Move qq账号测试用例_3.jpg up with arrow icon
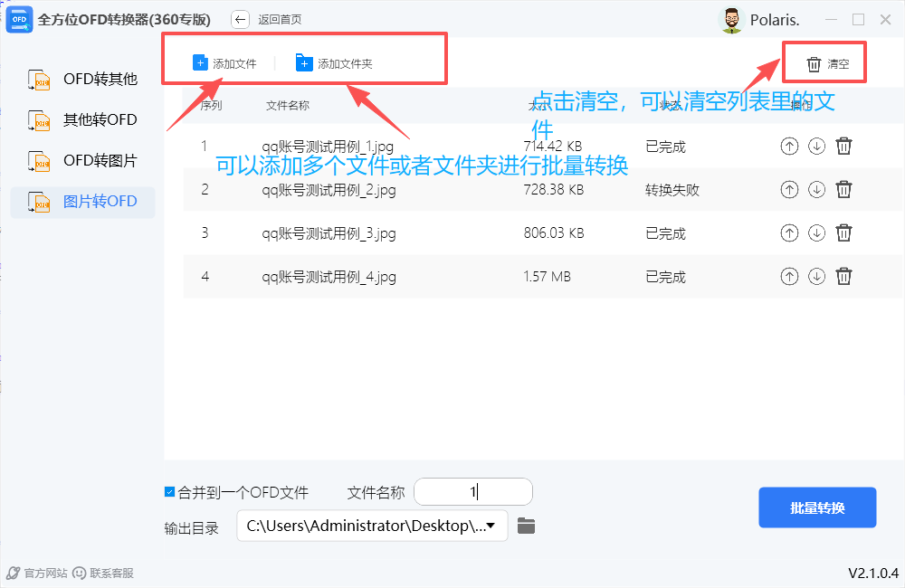905x588 pixels. click(x=789, y=233)
